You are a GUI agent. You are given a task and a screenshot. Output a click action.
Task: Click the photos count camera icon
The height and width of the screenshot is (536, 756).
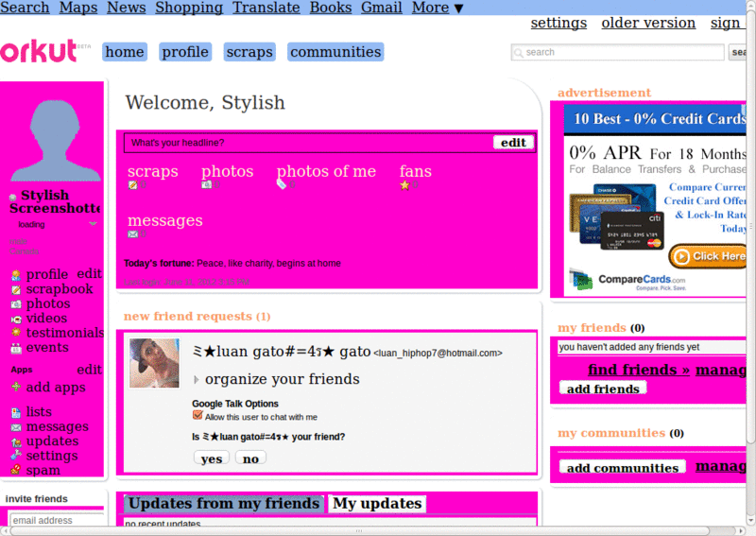pos(206,184)
